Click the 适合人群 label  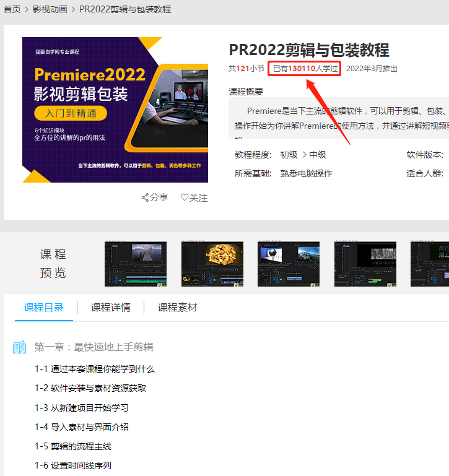[x=425, y=173]
